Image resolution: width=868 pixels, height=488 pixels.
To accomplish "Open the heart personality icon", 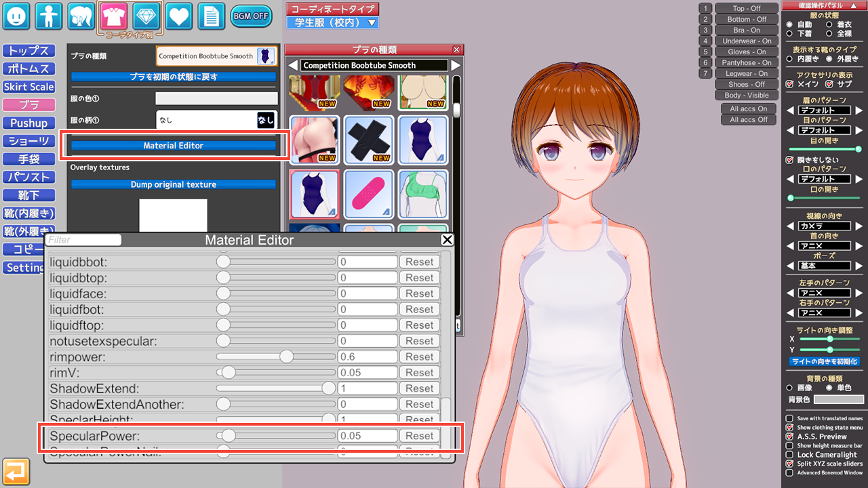I will [x=179, y=16].
